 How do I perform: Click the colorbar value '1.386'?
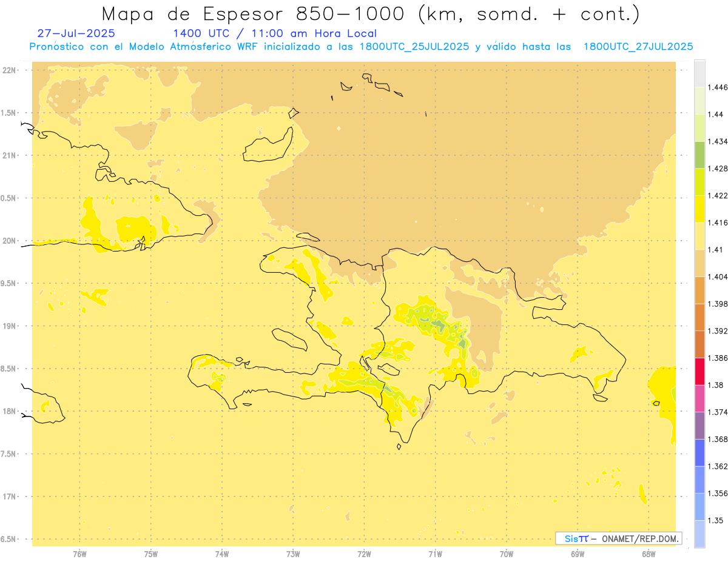pyautogui.click(x=717, y=358)
